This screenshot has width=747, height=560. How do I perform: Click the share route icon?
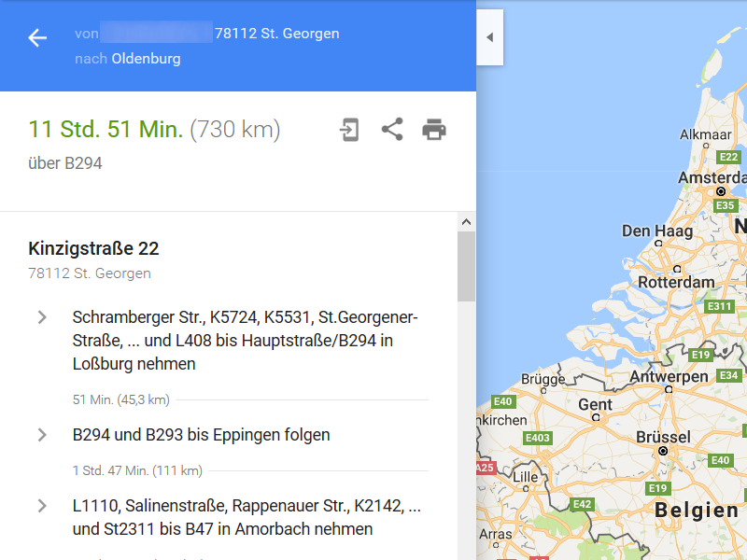(392, 130)
